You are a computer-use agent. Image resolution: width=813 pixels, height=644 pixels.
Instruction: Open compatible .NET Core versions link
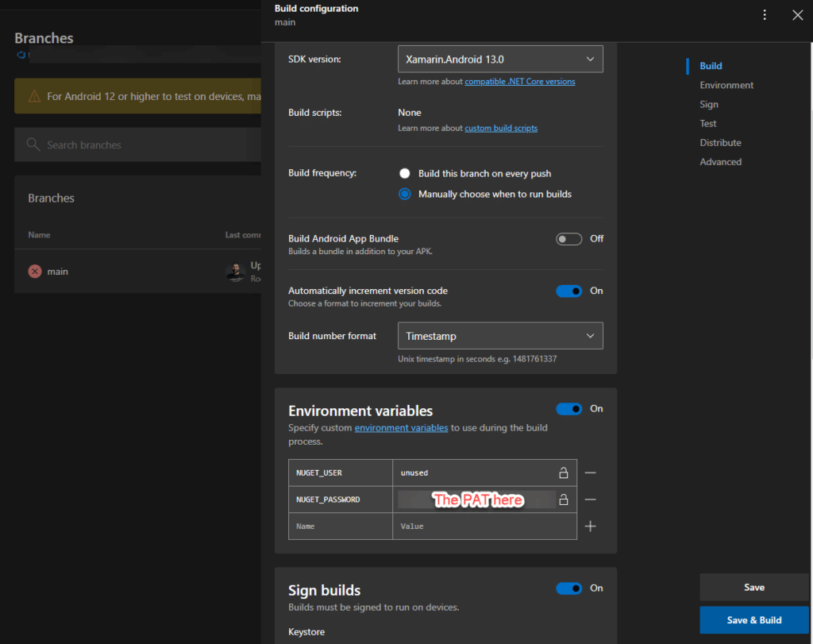coord(519,82)
